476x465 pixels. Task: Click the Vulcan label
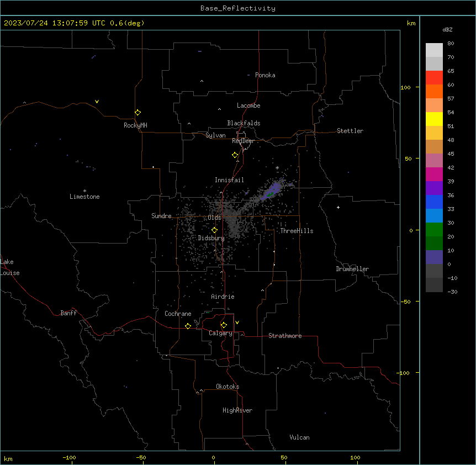(x=299, y=437)
